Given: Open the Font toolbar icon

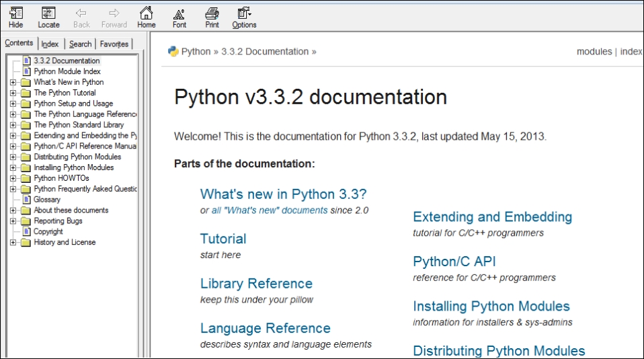Looking at the screenshot, I should 179,14.
